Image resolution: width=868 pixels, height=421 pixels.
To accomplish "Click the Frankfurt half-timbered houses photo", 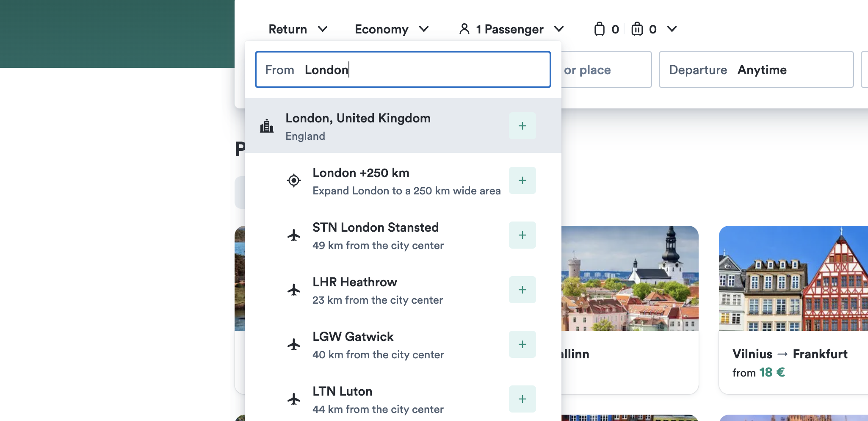I will tap(793, 278).
